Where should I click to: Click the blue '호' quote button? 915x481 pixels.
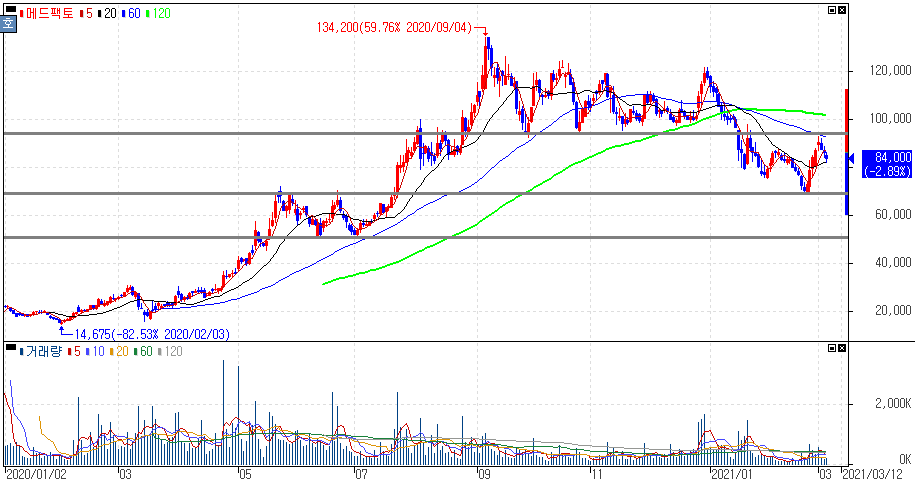[x=8, y=23]
